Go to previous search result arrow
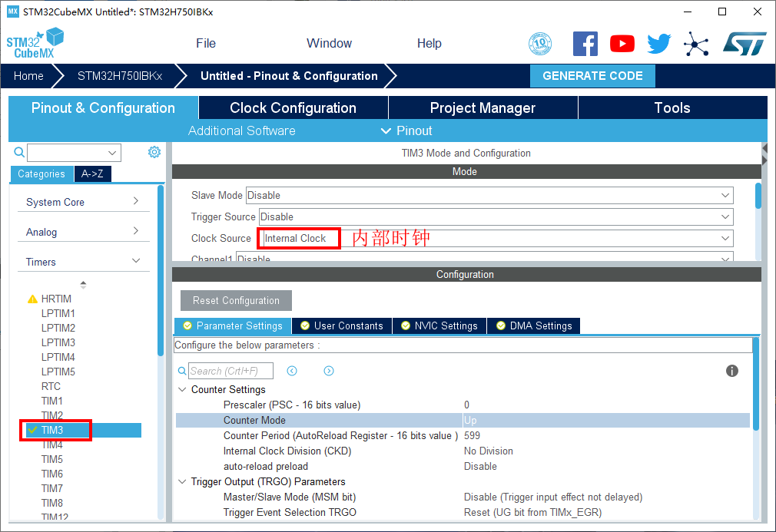This screenshot has width=776, height=532. click(x=292, y=371)
